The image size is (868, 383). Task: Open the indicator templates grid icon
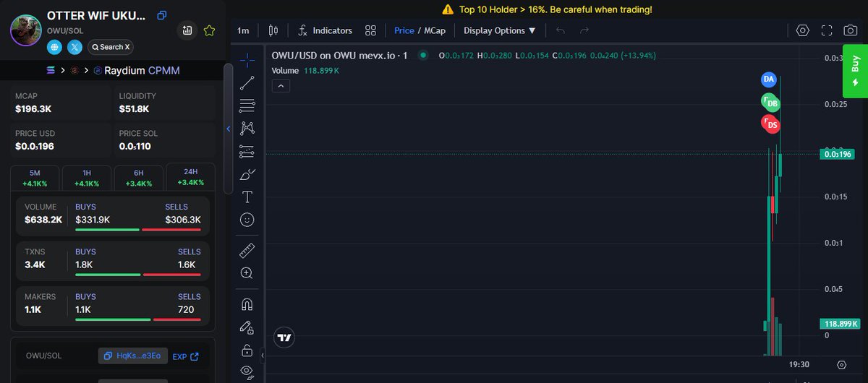(370, 30)
